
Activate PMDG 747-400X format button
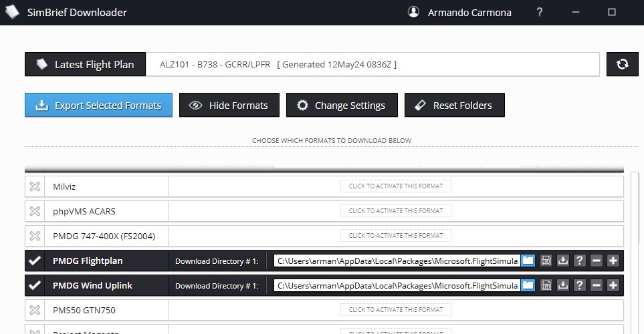[395, 236]
